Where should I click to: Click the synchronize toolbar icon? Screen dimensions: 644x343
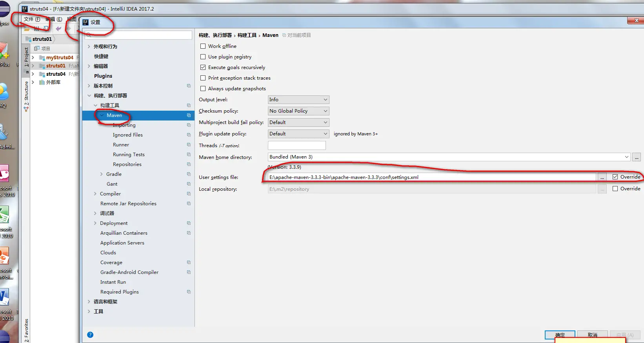tap(46, 29)
